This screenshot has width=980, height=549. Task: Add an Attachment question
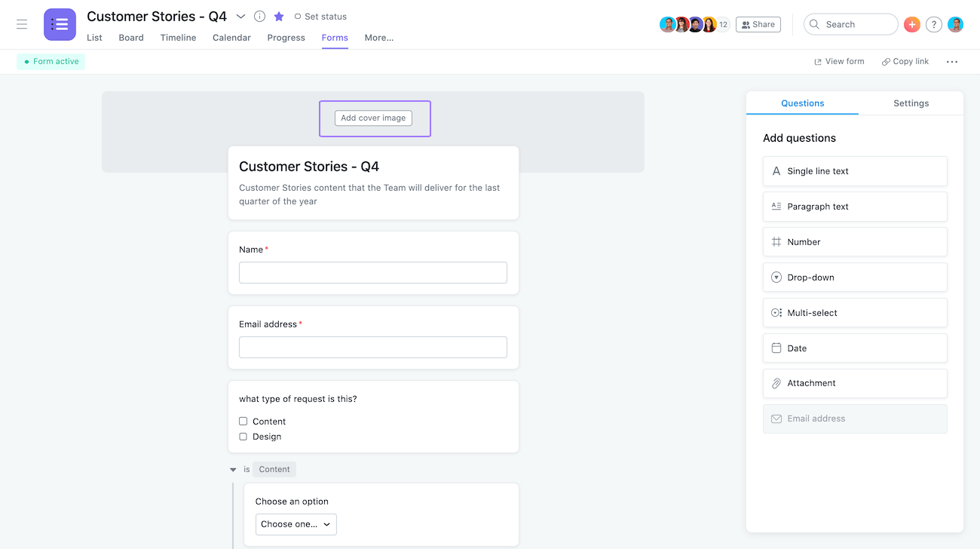(x=855, y=383)
